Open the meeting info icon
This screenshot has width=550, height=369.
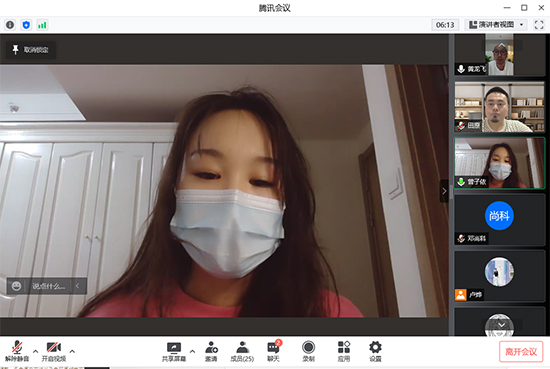[10, 25]
